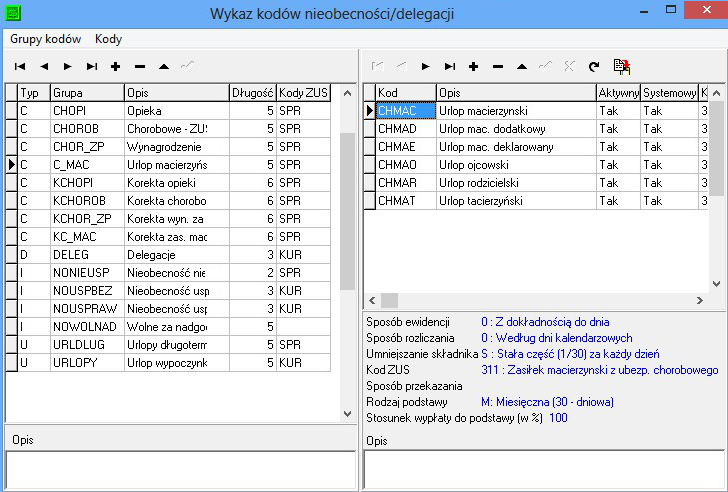
Task: Select the CHMAT code cell
Action: (406, 201)
